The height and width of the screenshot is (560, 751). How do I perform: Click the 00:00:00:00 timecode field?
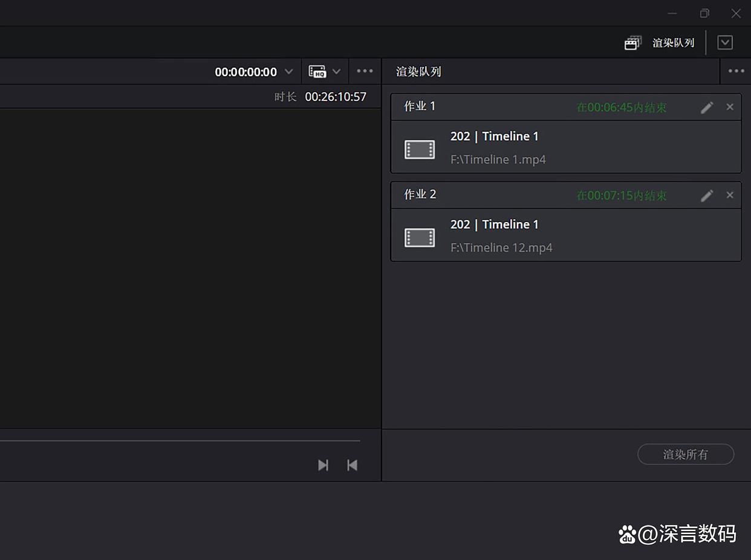pyautogui.click(x=245, y=72)
